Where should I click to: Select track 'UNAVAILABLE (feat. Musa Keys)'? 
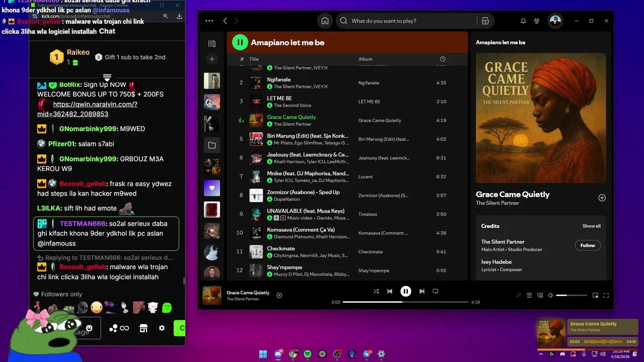[306, 211]
